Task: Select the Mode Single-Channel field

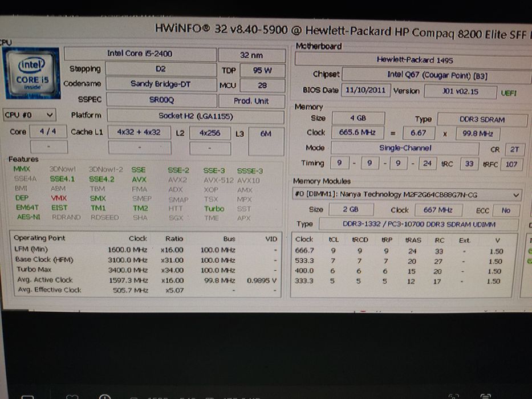Action: [405, 148]
